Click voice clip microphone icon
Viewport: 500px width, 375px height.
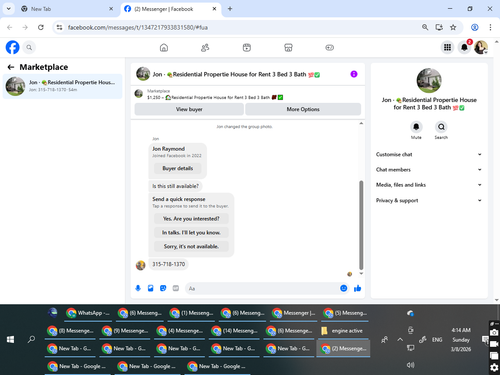138,288
